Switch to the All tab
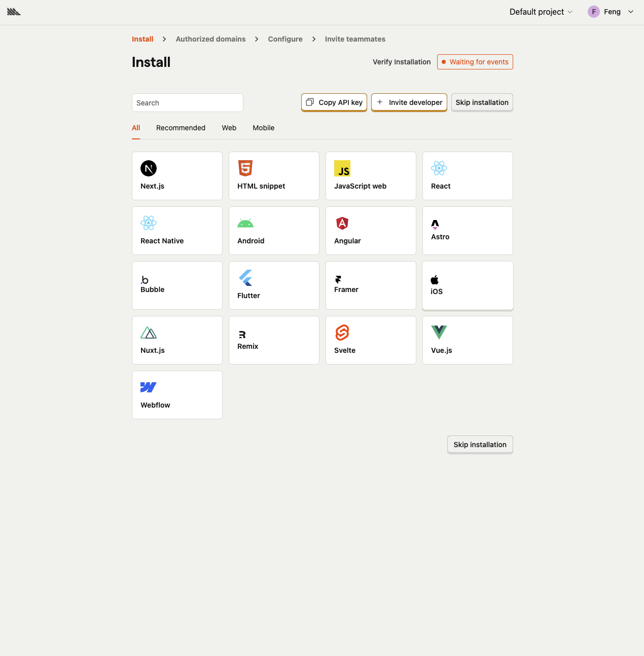 point(136,128)
